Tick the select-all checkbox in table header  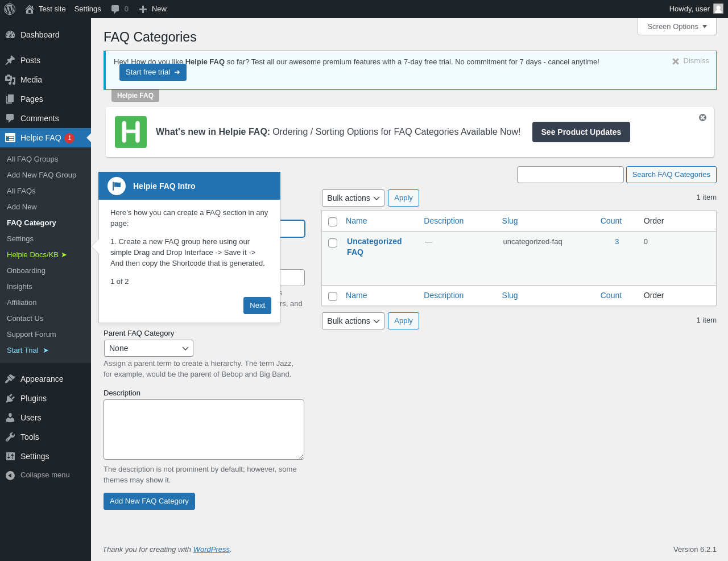(x=333, y=222)
